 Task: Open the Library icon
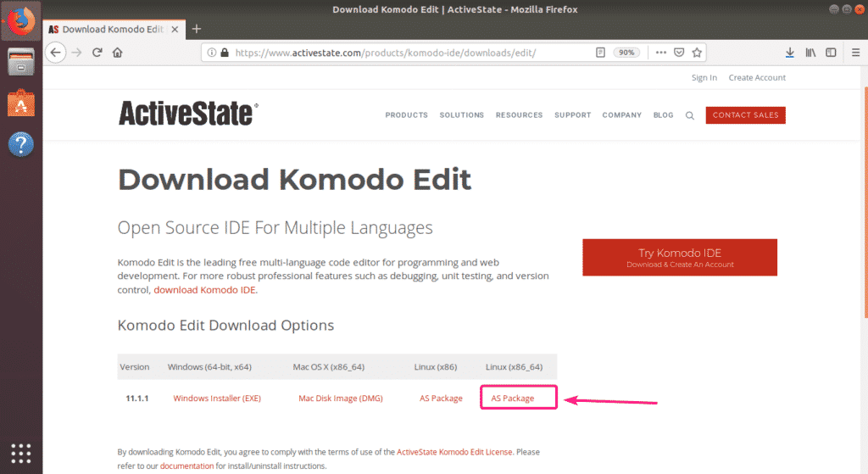810,53
